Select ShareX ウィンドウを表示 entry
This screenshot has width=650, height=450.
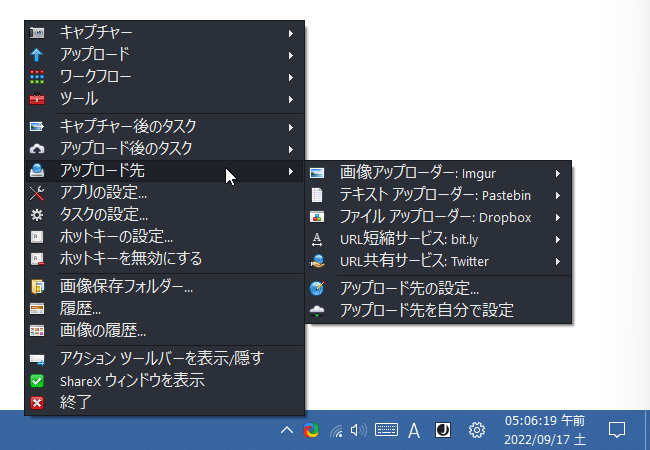(165, 381)
